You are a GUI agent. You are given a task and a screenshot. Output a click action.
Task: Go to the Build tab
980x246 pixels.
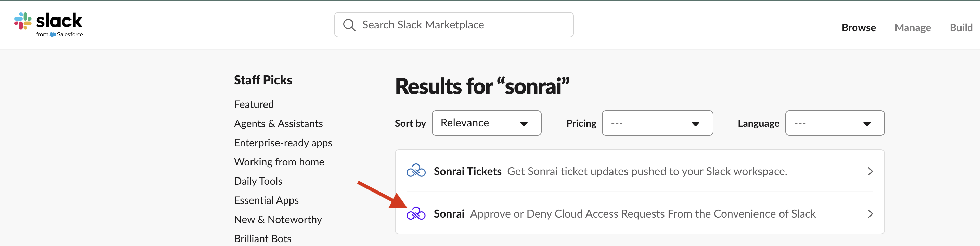point(961,27)
